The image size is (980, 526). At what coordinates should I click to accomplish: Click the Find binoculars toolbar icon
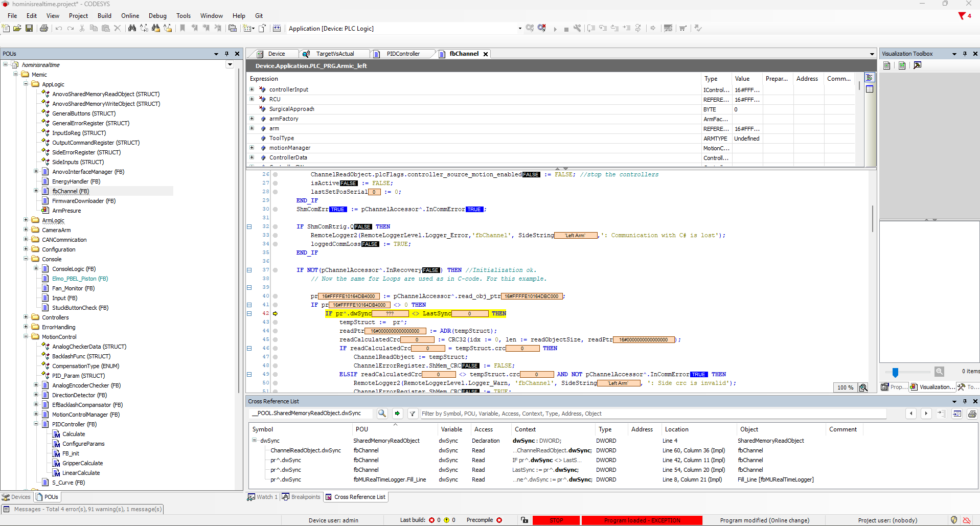coord(132,29)
